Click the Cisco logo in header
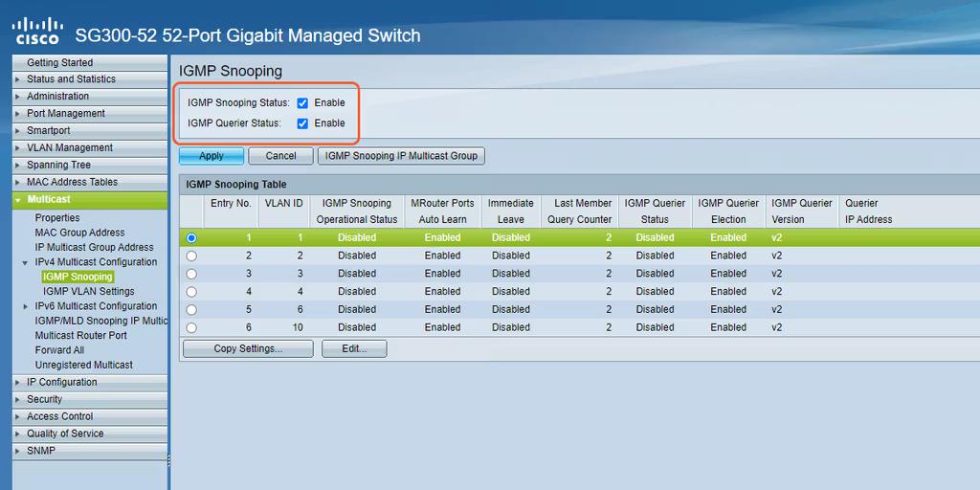This screenshot has width=980, height=490. (x=37, y=32)
